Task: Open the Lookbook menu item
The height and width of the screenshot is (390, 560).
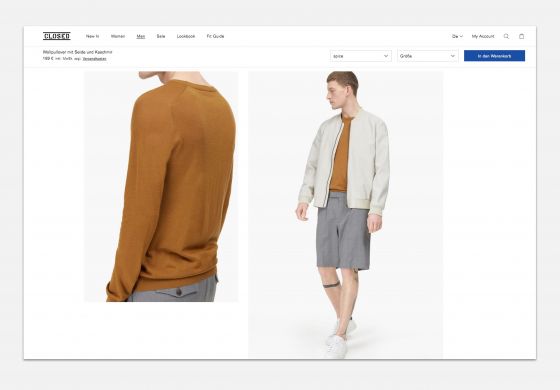Action: coord(186,36)
